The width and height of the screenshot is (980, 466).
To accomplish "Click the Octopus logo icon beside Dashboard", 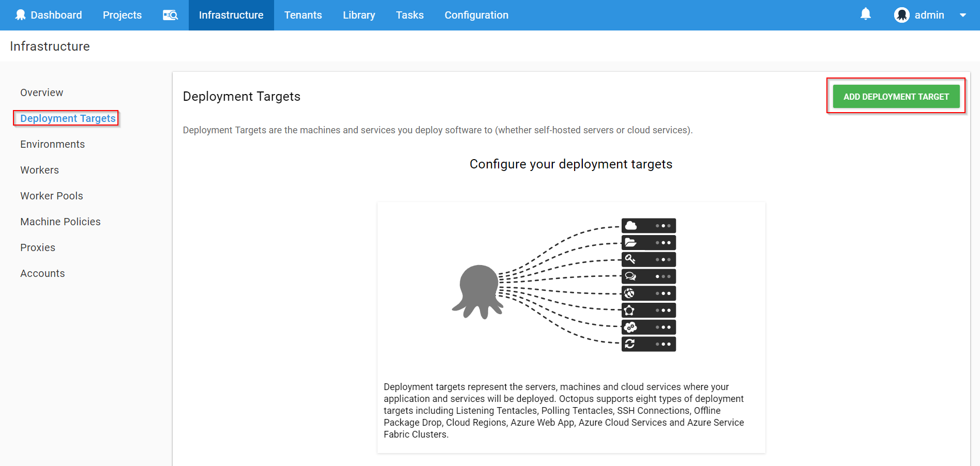I will coord(20,15).
